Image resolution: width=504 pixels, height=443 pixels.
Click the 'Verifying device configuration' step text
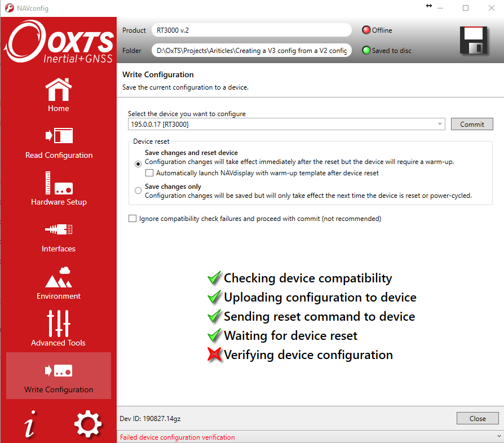(308, 355)
